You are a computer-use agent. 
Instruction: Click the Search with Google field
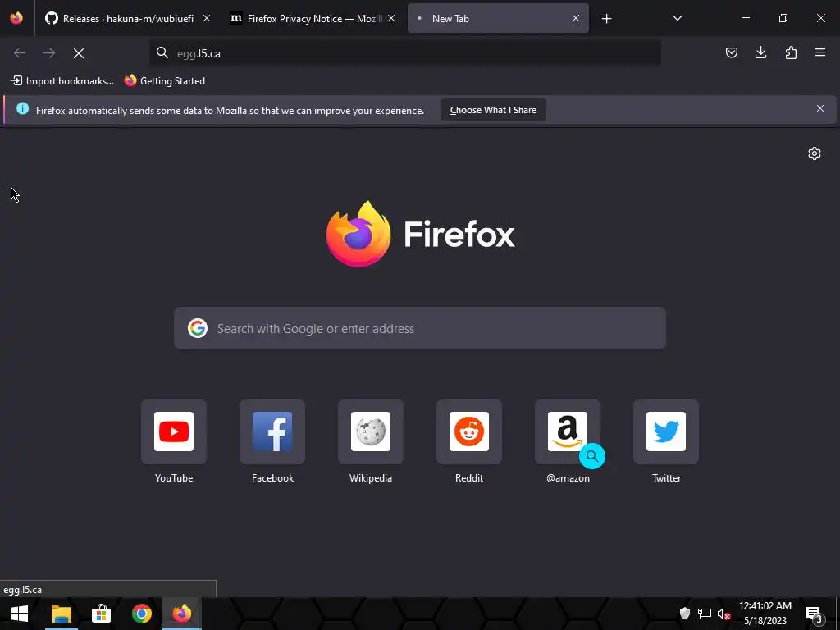[420, 328]
